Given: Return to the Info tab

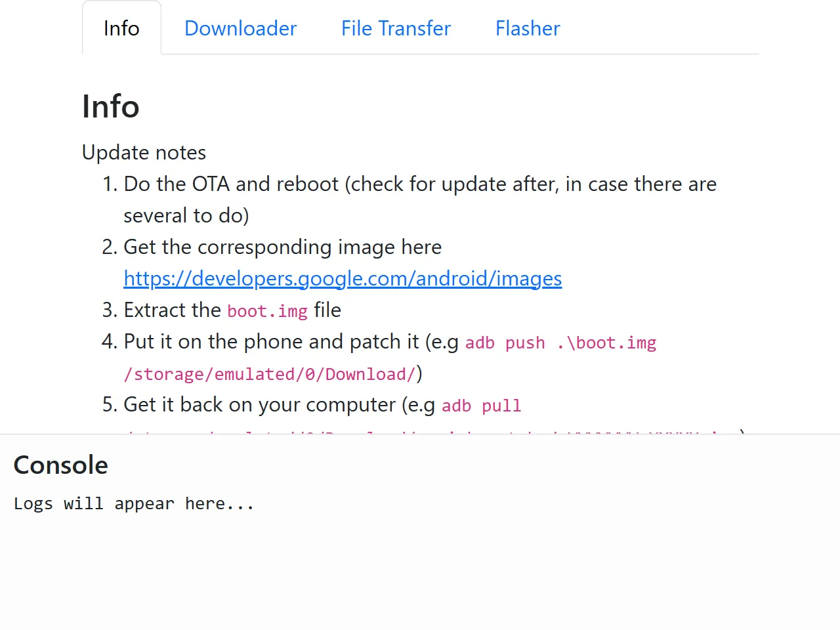Looking at the screenshot, I should (121, 28).
